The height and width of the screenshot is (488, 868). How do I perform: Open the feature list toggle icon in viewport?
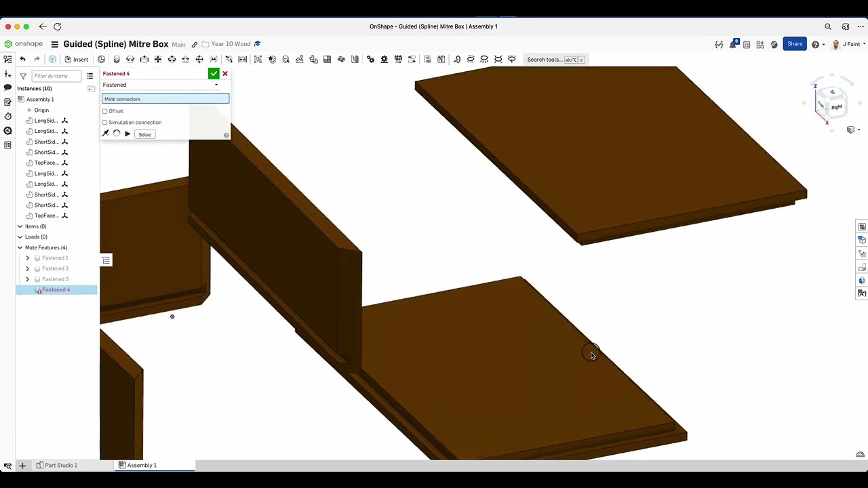(106, 260)
